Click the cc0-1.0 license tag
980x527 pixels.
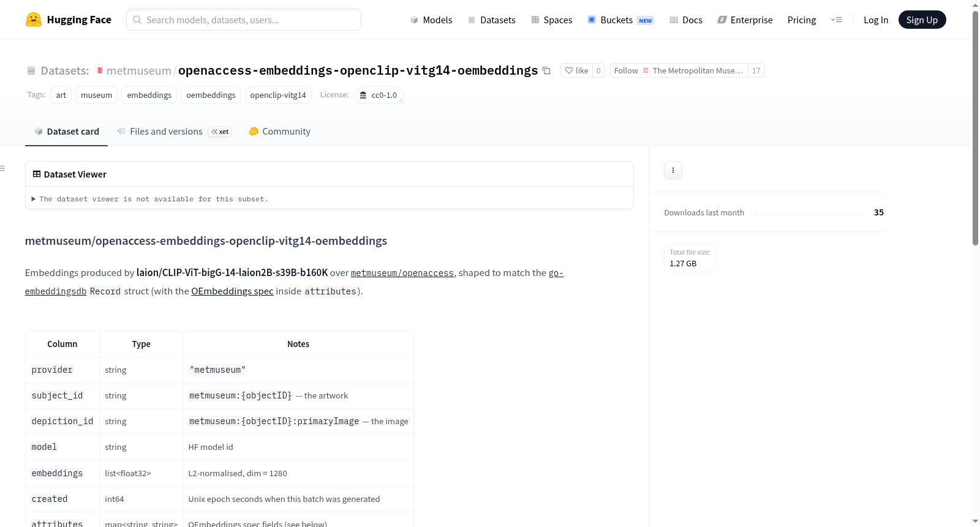point(379,95)
